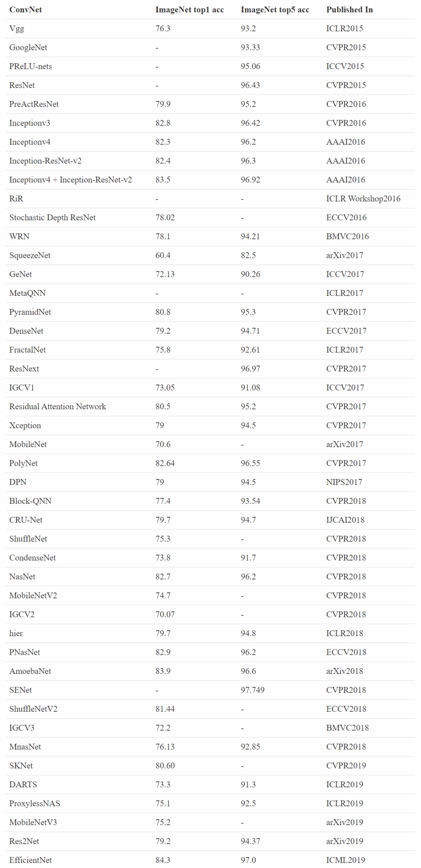This screenshot has height=868, width=421.
Task: Click the Published In column header
Action: coord(349,10)
